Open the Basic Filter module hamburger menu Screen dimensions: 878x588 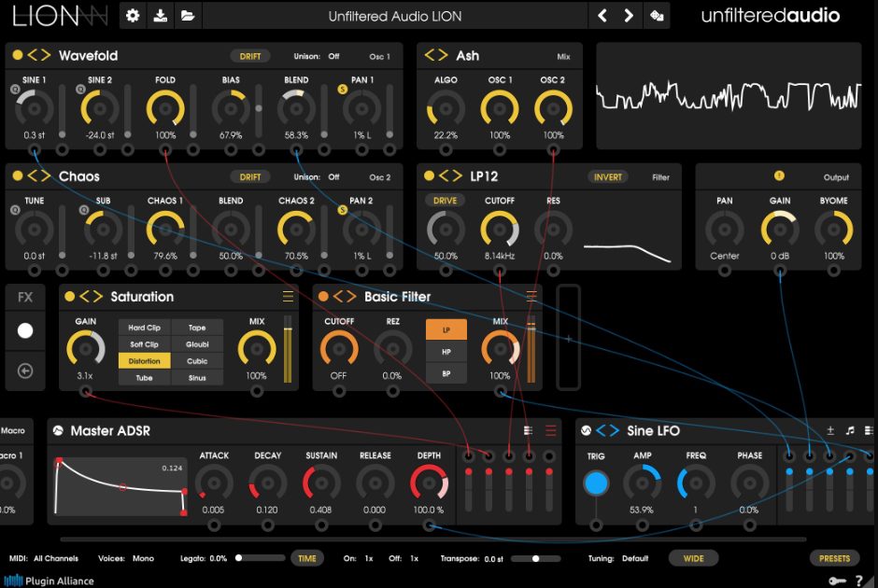click(531, 295)
